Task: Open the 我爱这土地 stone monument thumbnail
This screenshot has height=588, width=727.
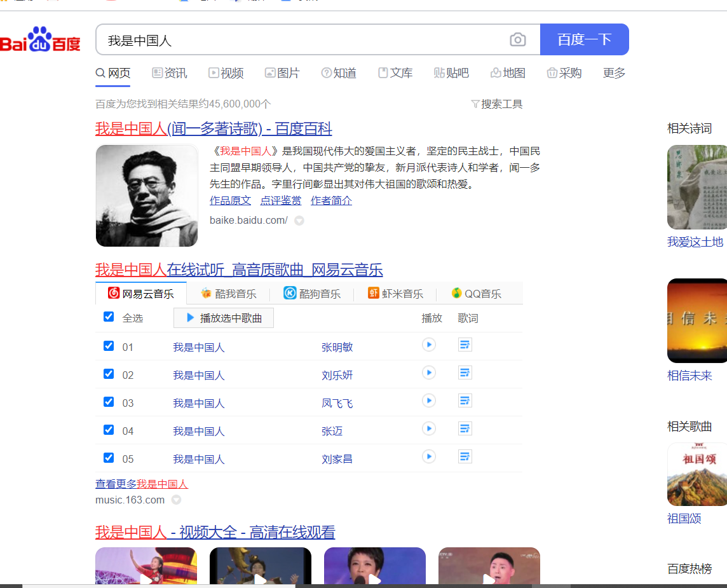Action: click(x=697, y=187)
